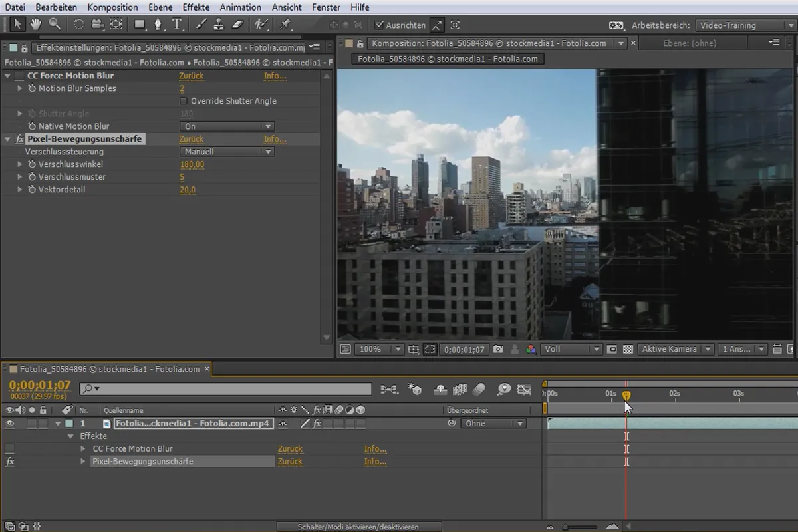Select the Pen tool

point(158,25)
